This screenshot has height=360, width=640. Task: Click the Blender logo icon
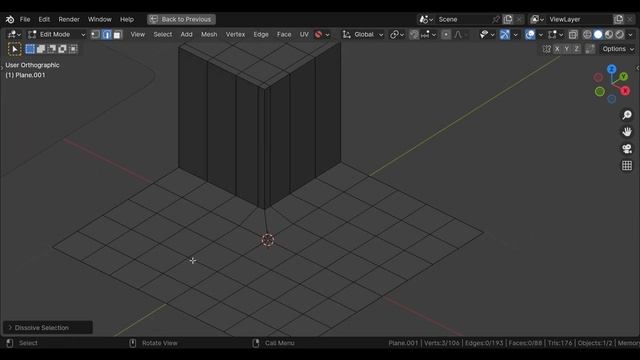coord(10,19)
